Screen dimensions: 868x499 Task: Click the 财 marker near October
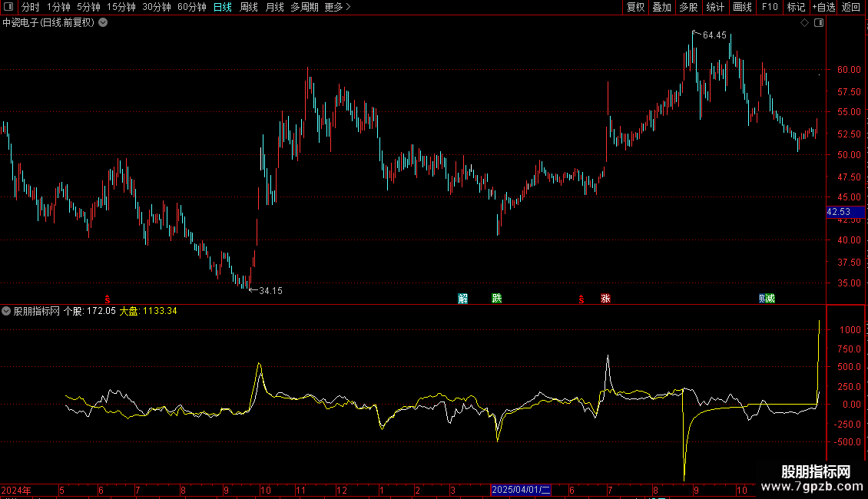tap(762, 299)
